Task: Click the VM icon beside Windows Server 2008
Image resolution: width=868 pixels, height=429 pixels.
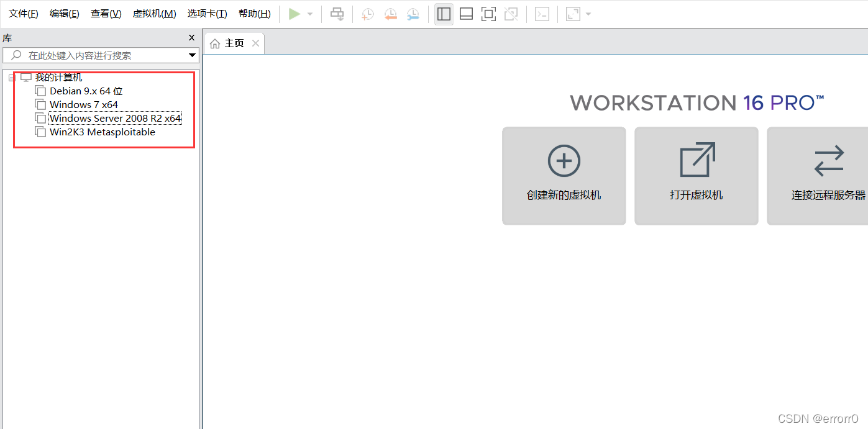Action: (40, 119)
